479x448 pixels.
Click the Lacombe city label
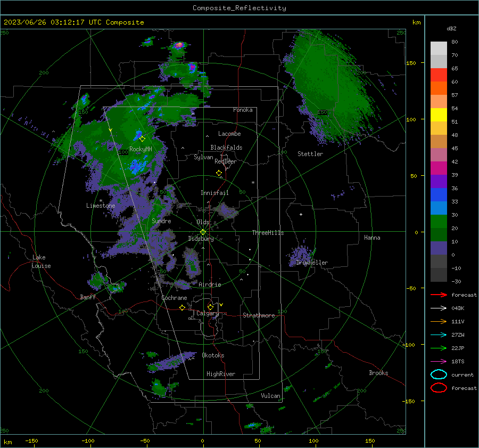pos(229,134)
